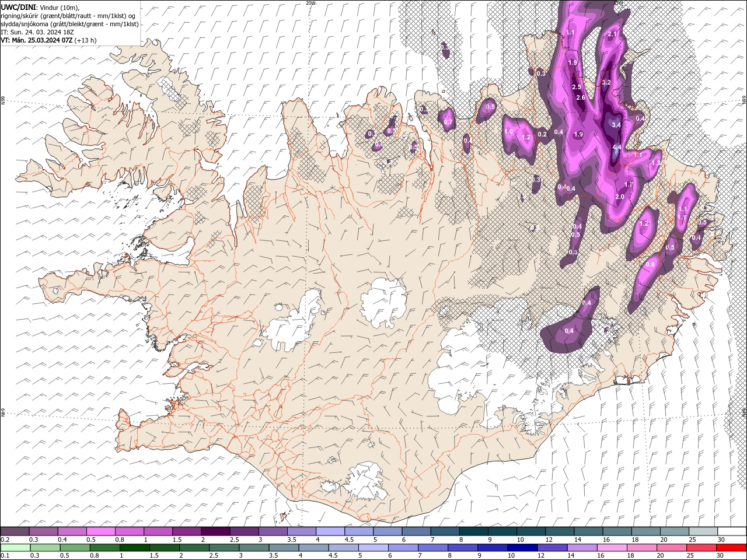747x560 pixels.
Task: Click the 0.2 label on upper legend
Action: point(5,540)
